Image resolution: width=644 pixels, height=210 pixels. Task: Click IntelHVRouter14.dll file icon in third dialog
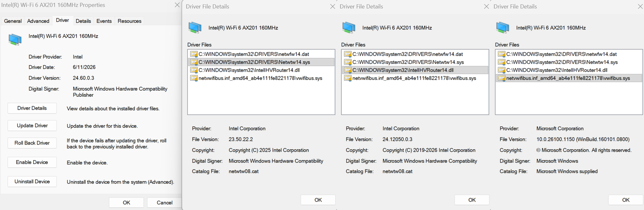pyautogui.click(x=502, y=70)
